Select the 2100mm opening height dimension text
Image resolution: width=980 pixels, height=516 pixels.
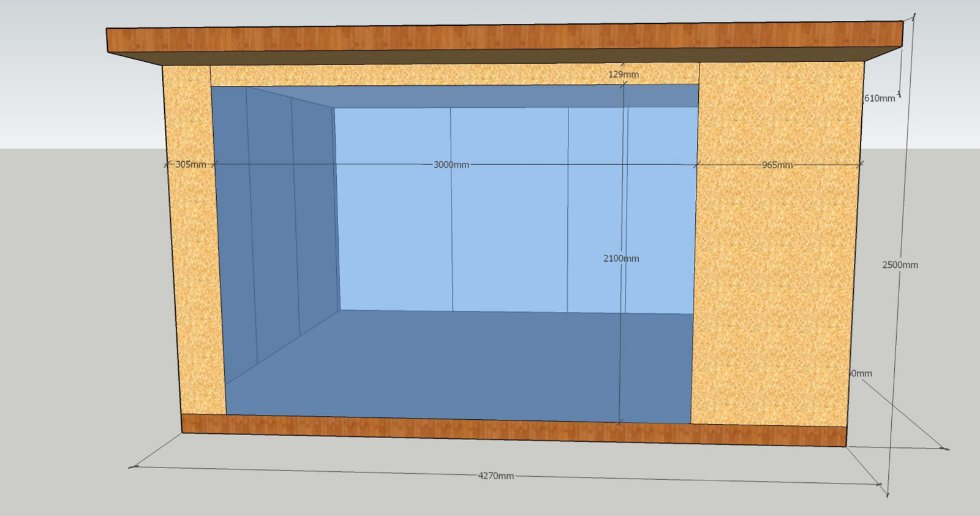coord(621,259)
